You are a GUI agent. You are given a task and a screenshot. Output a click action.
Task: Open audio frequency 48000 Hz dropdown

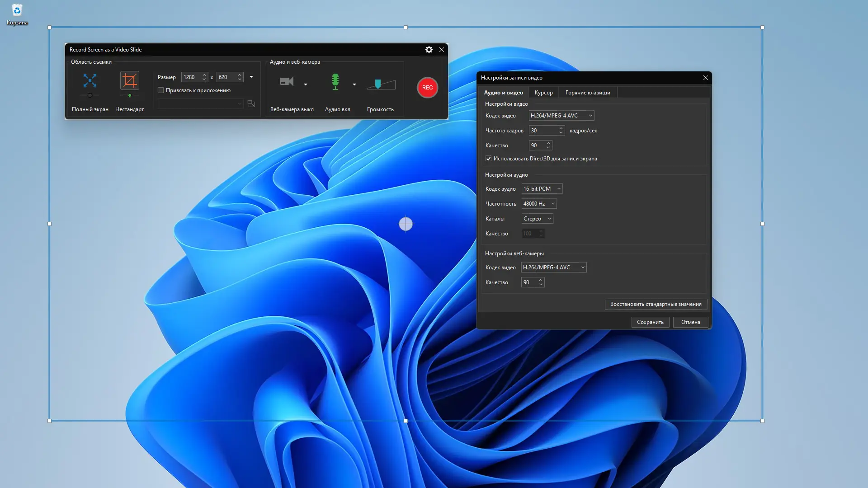pos(539,204)
